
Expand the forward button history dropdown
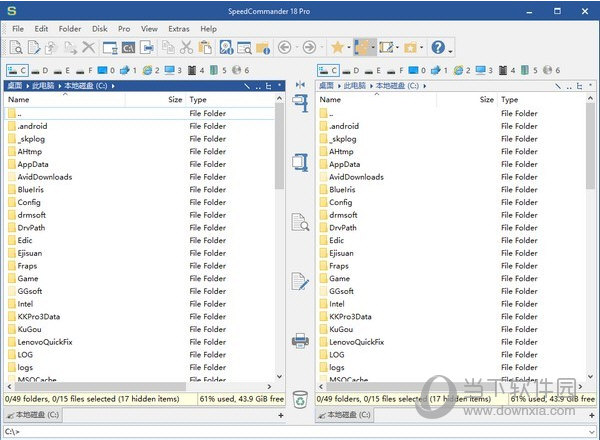(x=321, y=48)
